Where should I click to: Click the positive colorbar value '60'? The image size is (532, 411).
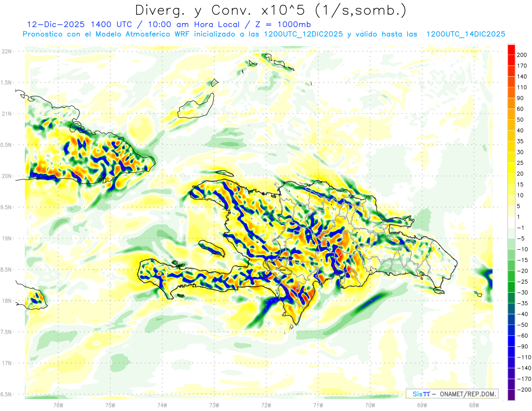pyautogui.click(x=520, y=109)
